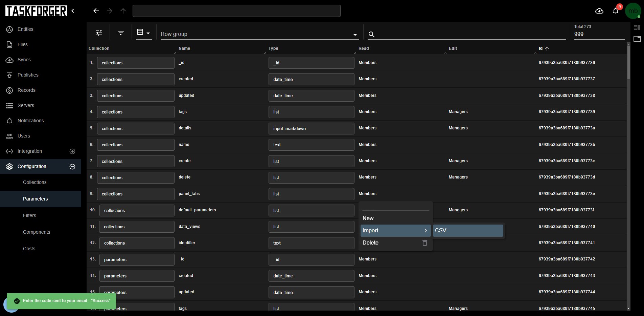
Task: Collapse Configuration with minus icon
Action: pos(72,167)
